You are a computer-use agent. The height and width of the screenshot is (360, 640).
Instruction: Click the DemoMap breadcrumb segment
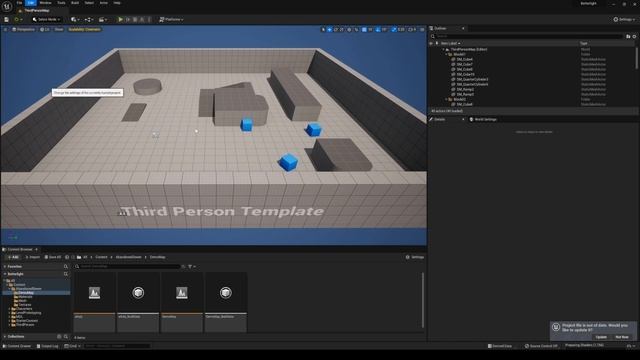pyautogui.click(x=158, y=257)
